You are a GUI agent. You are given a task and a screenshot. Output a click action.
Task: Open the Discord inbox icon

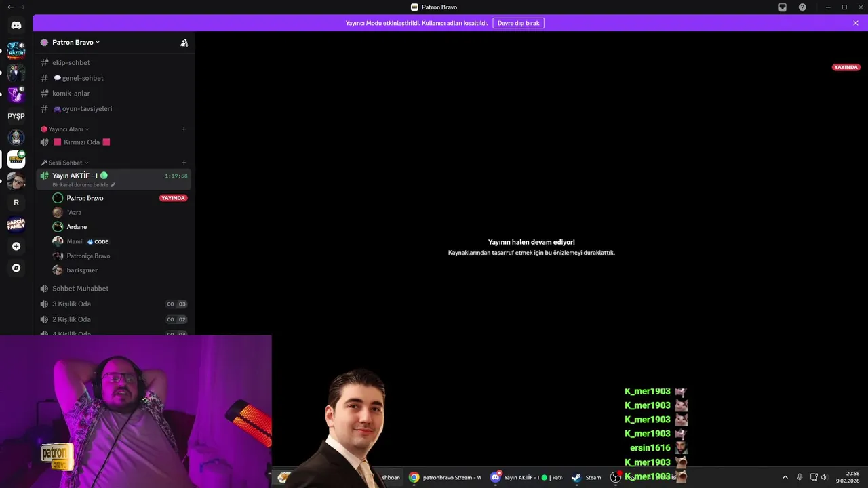pyautogui.click(x=783, y=7)
